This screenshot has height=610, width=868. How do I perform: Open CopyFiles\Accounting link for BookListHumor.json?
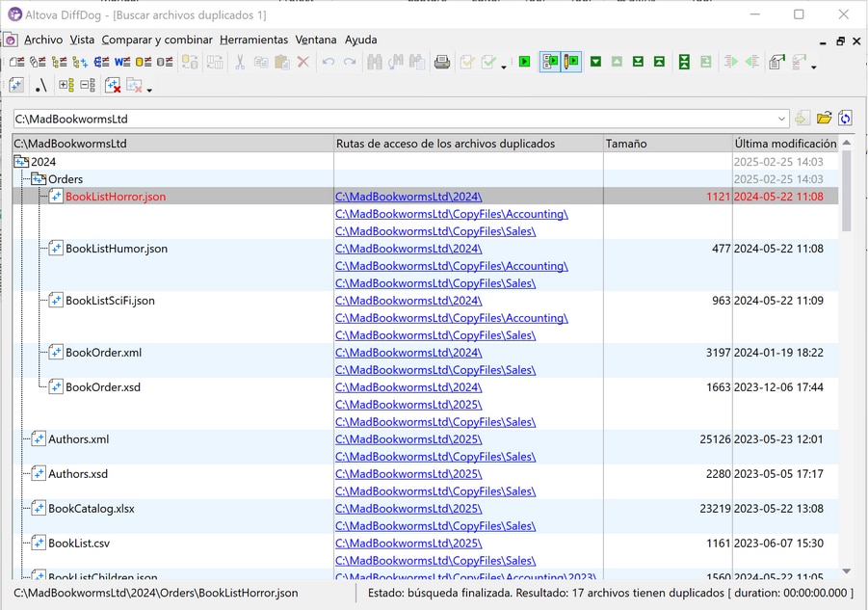click(451, 266)
